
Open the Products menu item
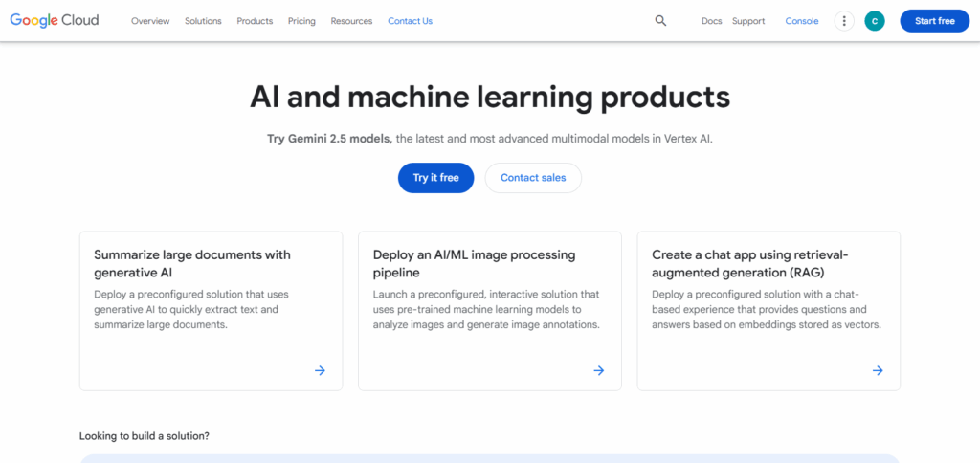tap(255, 21)
